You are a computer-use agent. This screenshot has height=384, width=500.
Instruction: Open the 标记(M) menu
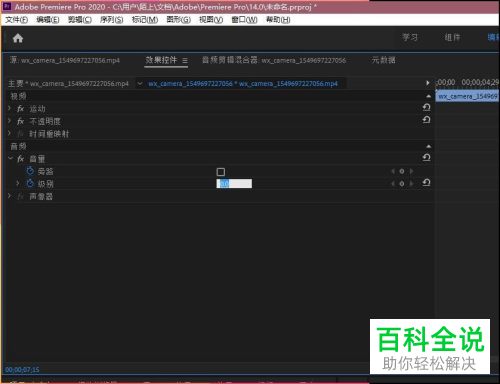145,20
